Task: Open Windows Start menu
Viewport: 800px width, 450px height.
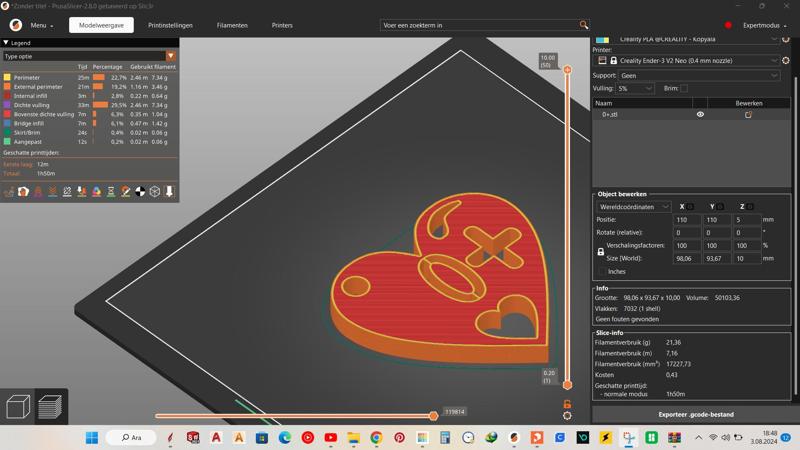Action: (92, 438)
